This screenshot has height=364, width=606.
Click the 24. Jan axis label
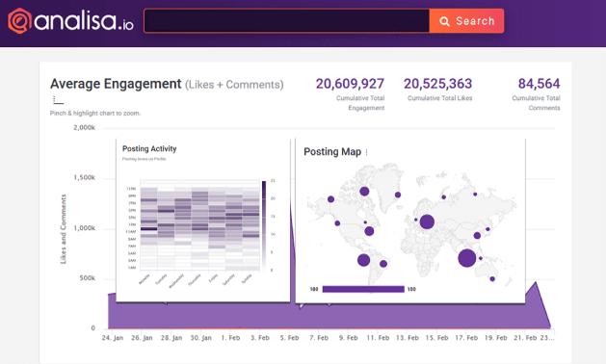pos(113,338)
